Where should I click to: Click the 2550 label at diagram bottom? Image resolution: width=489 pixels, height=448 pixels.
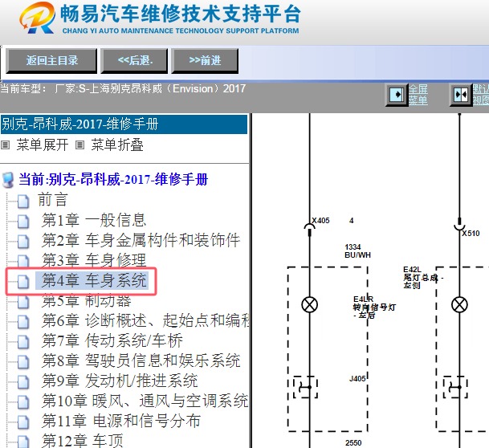click(x=353, y=442)
